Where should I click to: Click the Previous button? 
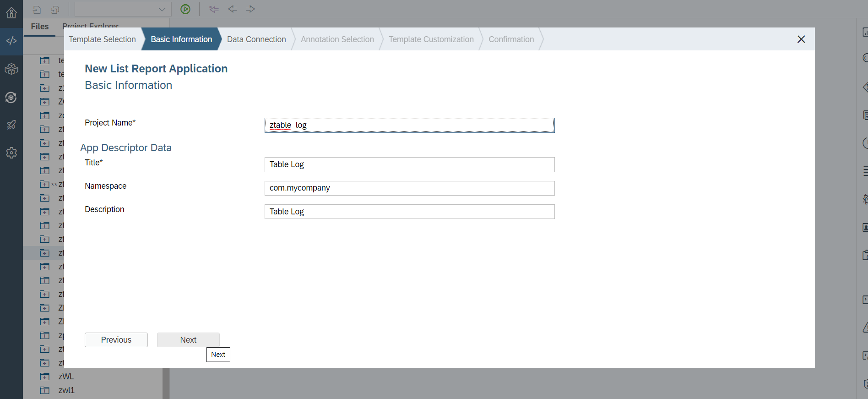[116, 340]
